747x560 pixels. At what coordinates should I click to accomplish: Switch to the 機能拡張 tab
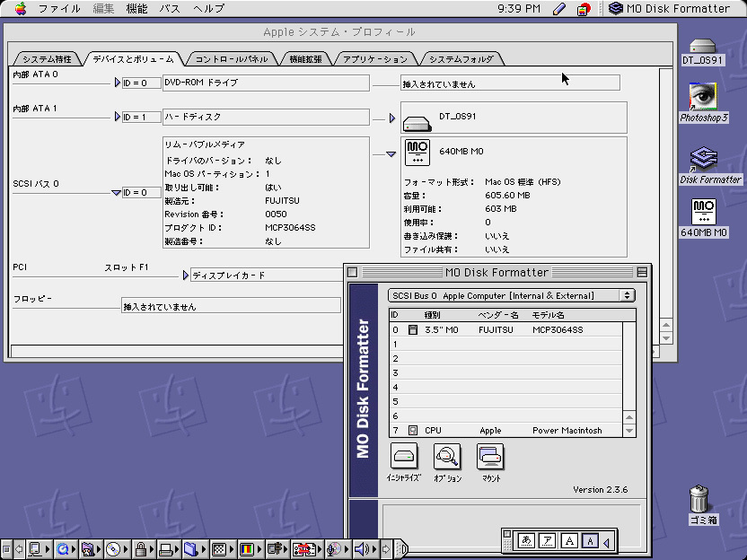click(305, 59)
